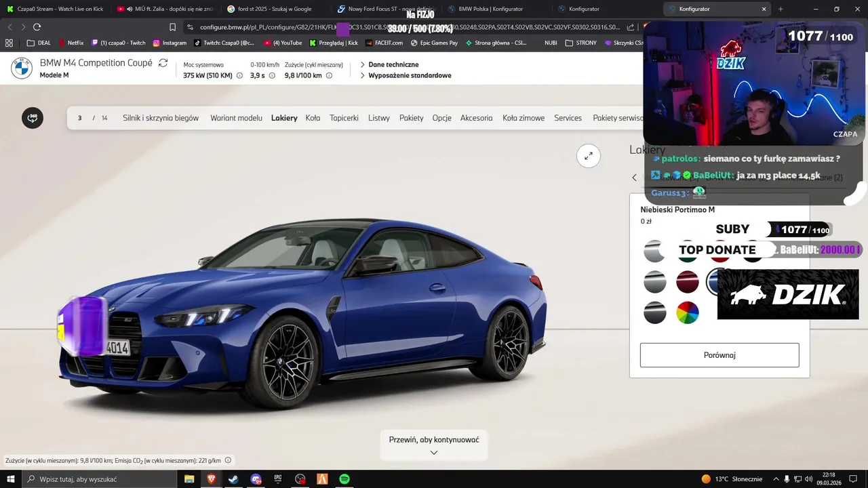
Task: Go to Silnik i skrzynia biegów step
Action: (x=161, y=118)
